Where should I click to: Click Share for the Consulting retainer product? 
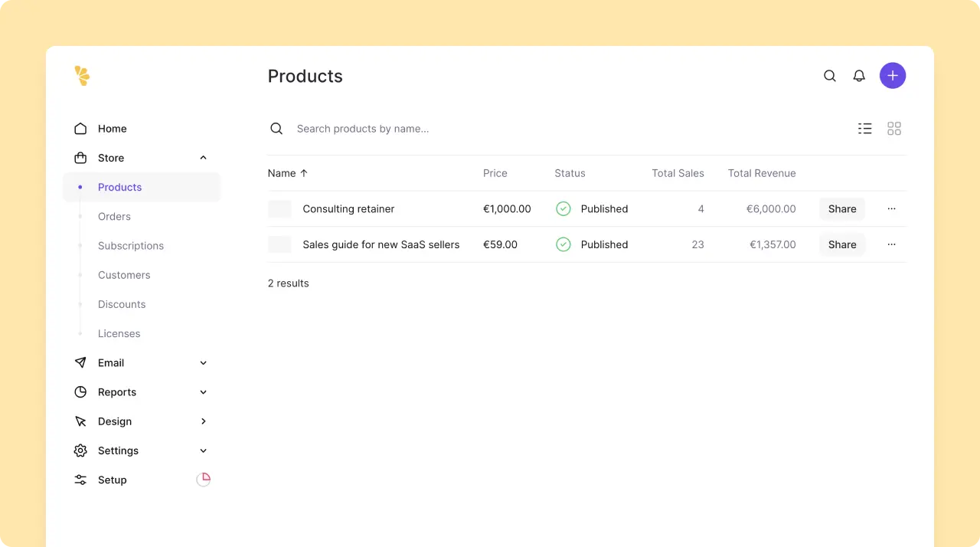(x=841, y=208)
